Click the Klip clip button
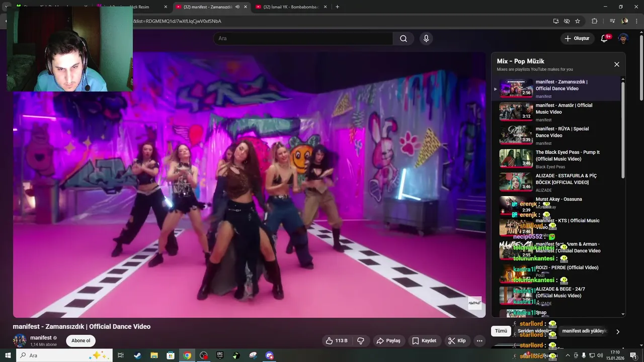The image size is (644, 362). pyautogui.click(x=457, y=341)
